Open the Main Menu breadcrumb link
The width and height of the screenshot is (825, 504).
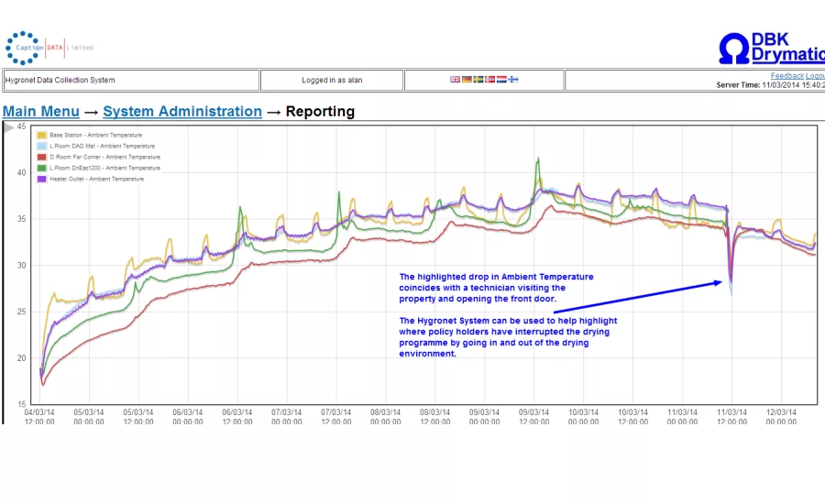click(x=40, y=112)
